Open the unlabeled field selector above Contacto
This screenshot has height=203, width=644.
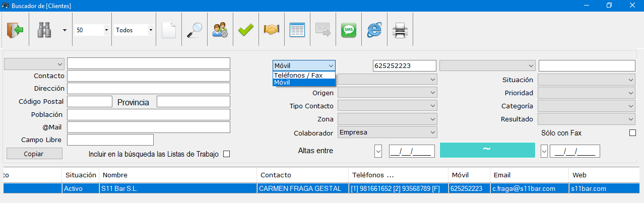[x=34, y=64]
